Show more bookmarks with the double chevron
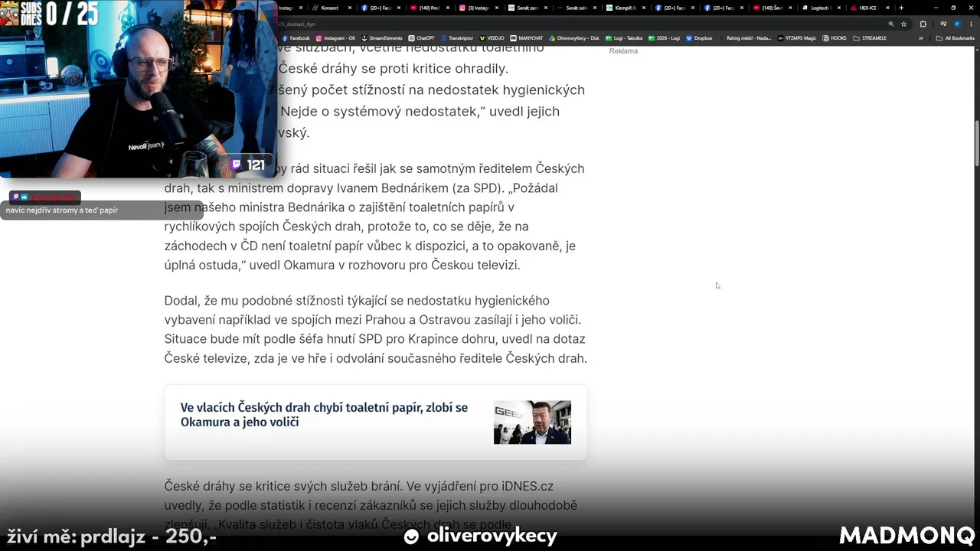 pyautogui.click(x=921, y=38)
